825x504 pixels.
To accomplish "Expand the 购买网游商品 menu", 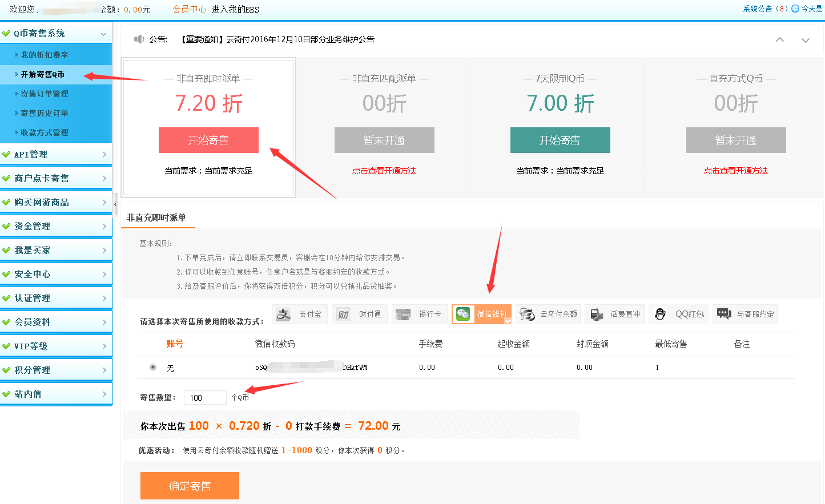I will [104, 202].
